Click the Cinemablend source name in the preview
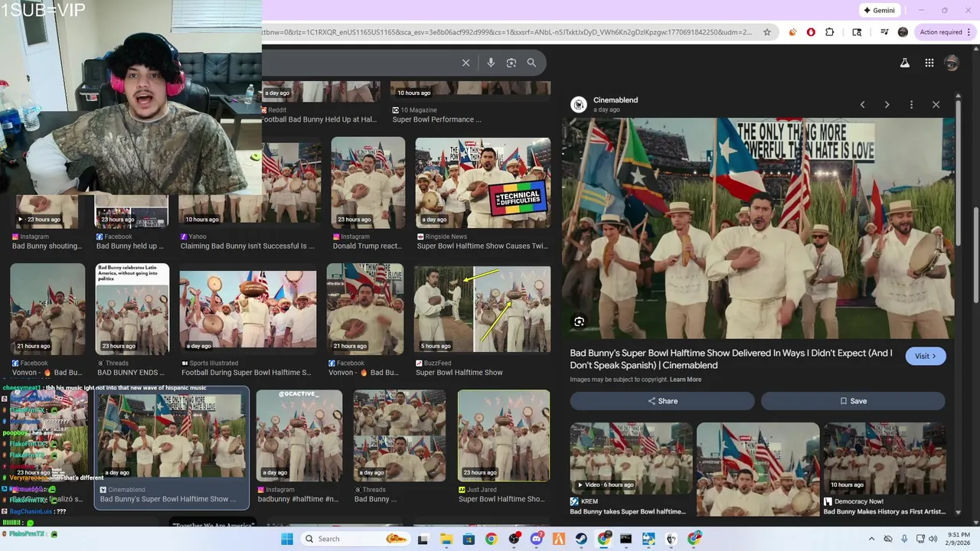The height and width of the screenshot is (551, 980). click(x=616, y=100)
